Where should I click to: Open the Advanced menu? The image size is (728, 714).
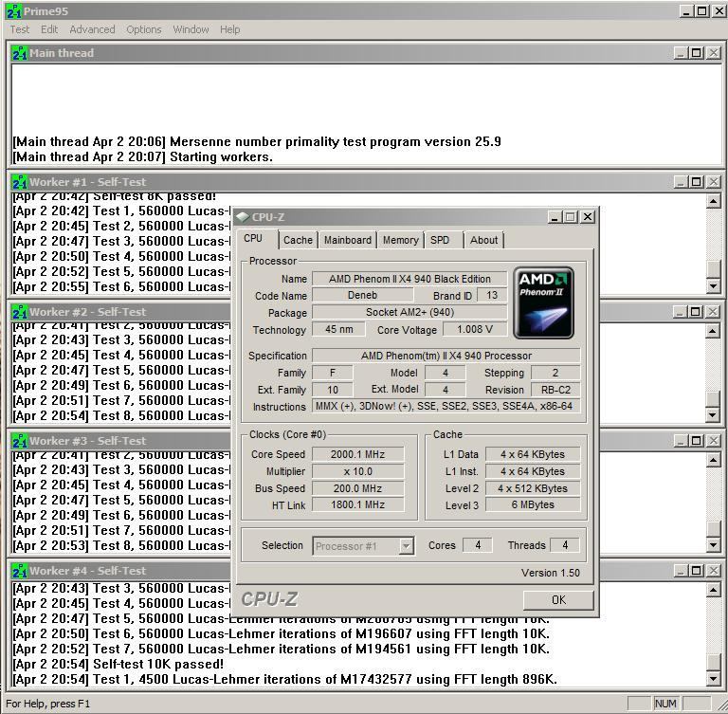tap(92, 29)
